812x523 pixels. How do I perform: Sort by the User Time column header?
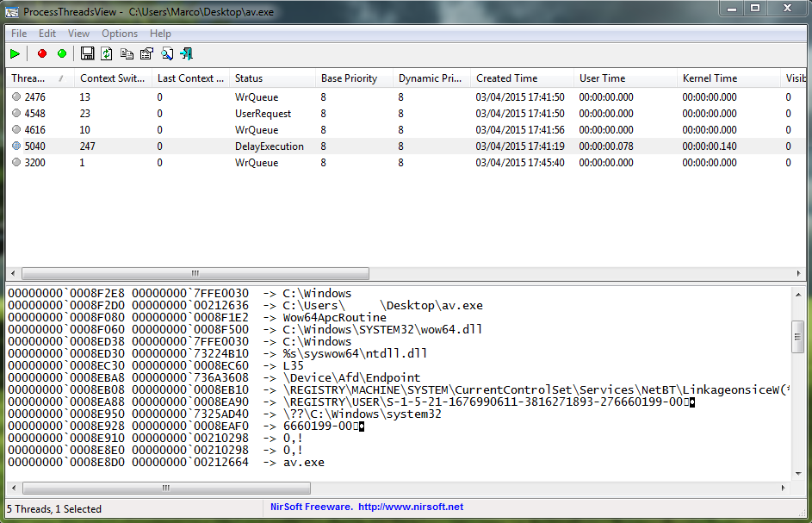(625, 78)
